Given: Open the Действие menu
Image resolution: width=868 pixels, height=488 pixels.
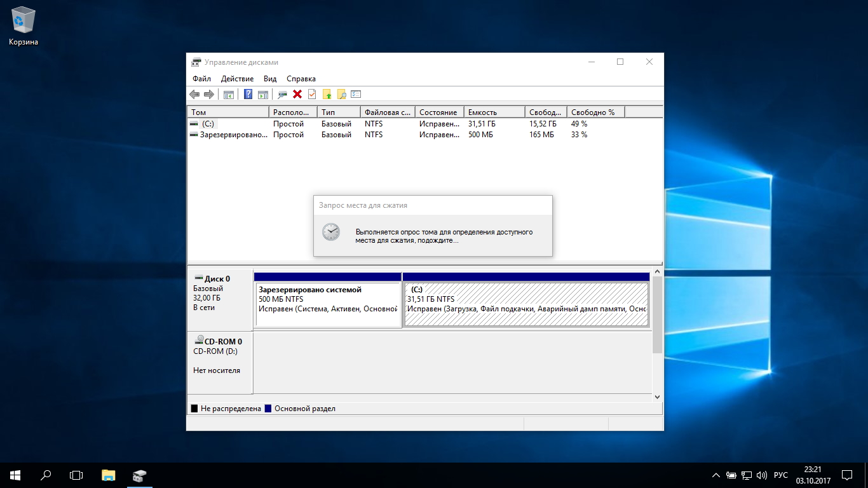Looking at the screenshot, I should click(x=237, y=79).
